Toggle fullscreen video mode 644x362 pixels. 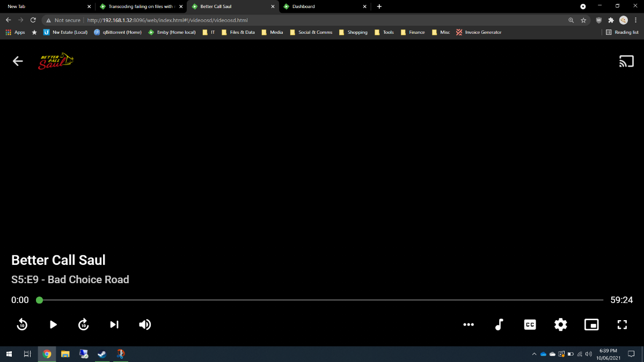(x=622, y=324)
